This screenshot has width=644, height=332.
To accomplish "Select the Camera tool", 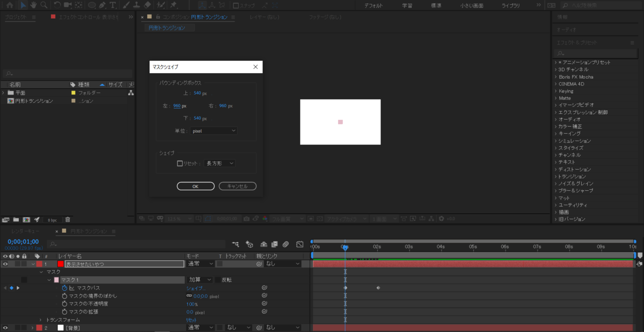I will [x=68, y=5].
